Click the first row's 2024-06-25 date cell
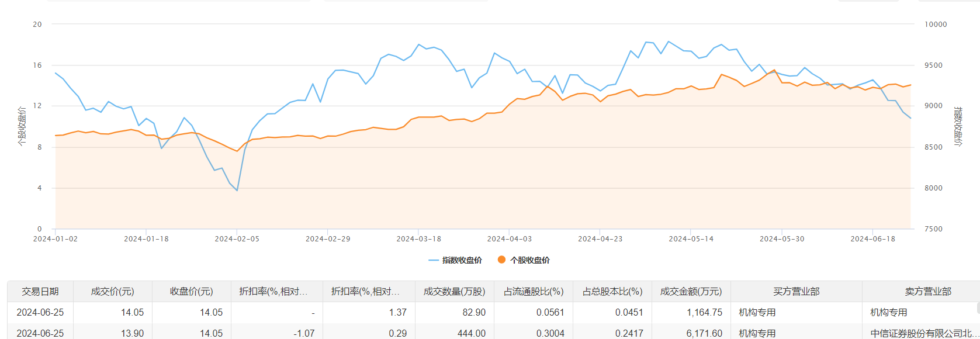 click(40, 313)
